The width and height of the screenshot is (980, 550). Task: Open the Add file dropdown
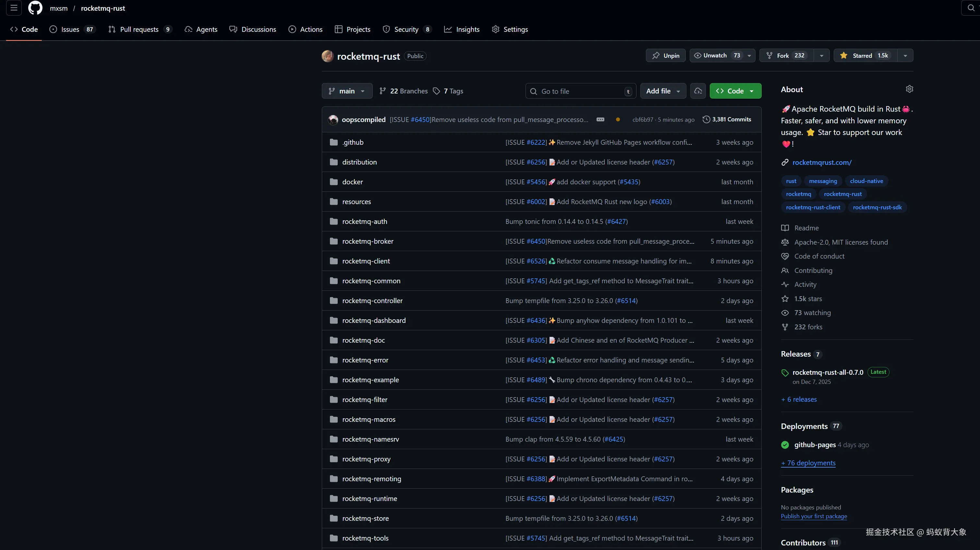pyautogui.click(x=663, y=91)
